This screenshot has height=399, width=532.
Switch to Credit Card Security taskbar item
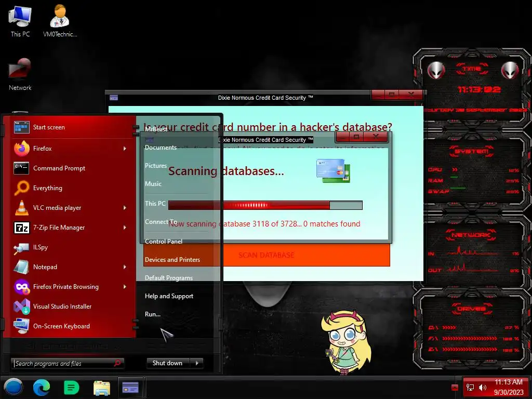coord(130,388)
